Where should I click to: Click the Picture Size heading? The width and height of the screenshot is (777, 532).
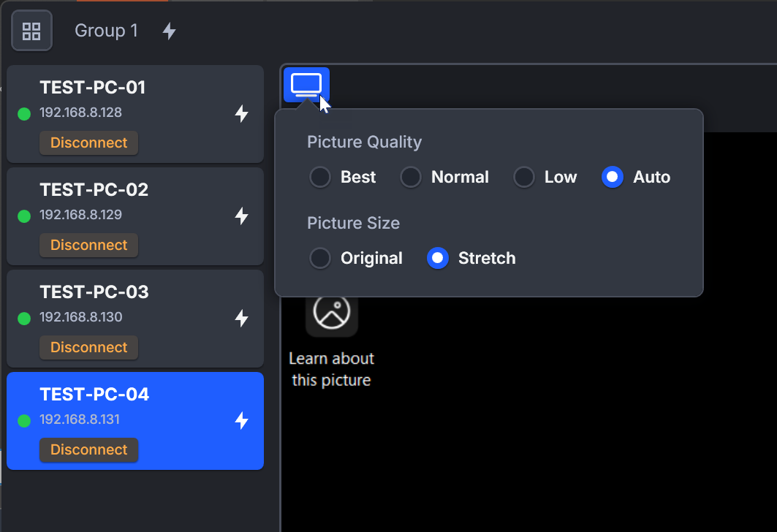353,223
